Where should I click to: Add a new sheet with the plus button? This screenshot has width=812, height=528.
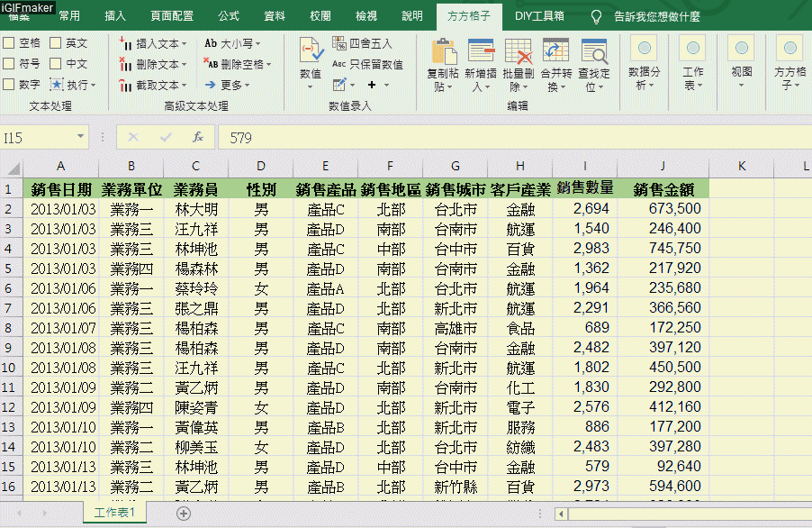pos(184,513)
